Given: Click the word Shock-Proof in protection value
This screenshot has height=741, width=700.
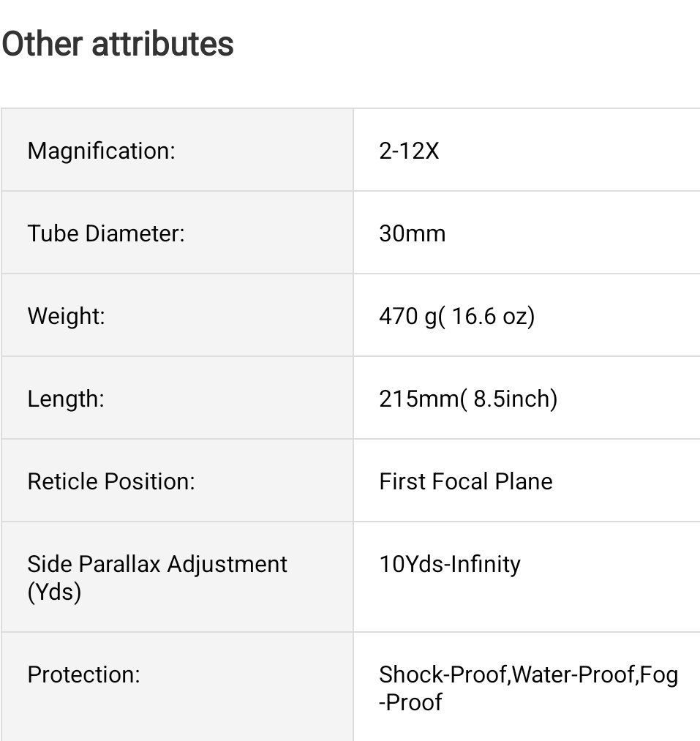Looking at the screenshot, I should pos(443,674).
